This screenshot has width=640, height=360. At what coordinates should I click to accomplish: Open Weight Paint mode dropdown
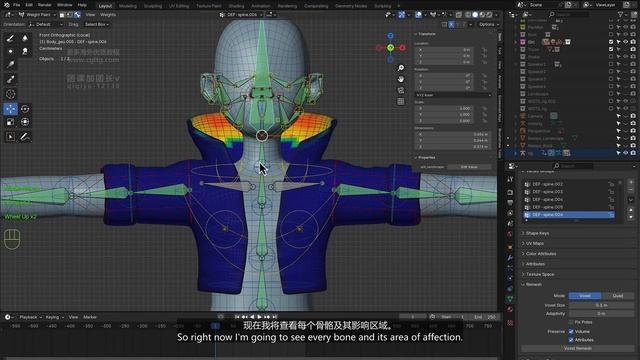[37, 15]
